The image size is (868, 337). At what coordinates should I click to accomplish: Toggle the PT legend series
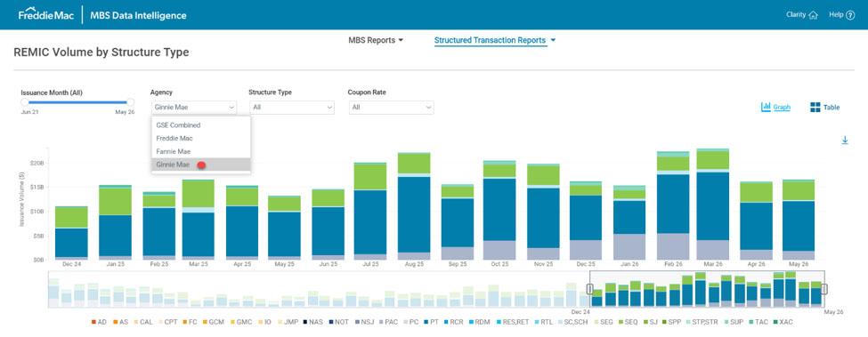coord(432,321)
